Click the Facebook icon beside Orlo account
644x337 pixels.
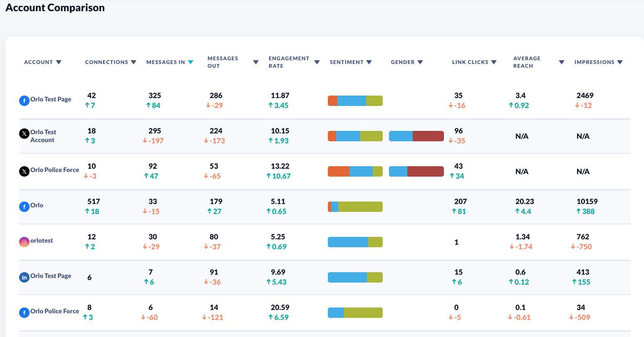click(x=25, y=207)
